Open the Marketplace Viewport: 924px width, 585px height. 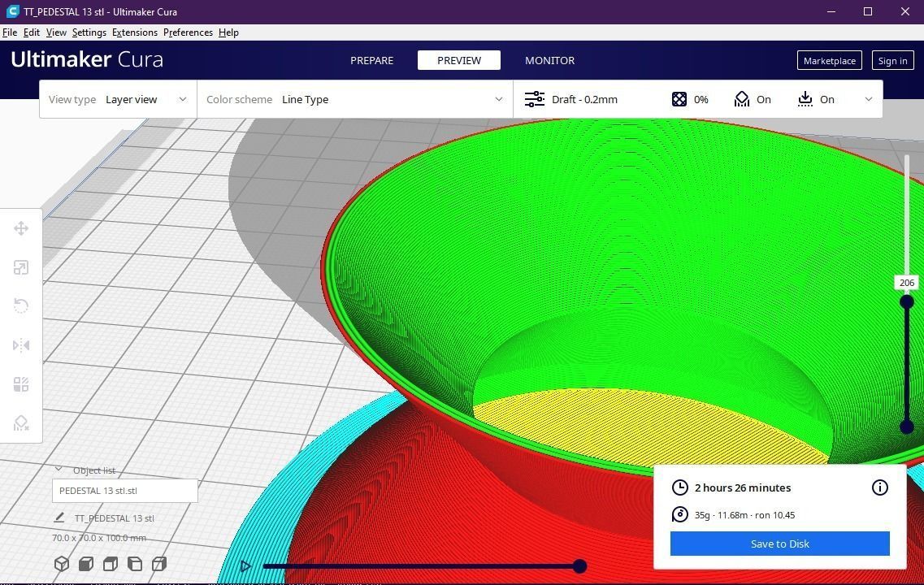[x=829, y=61]
